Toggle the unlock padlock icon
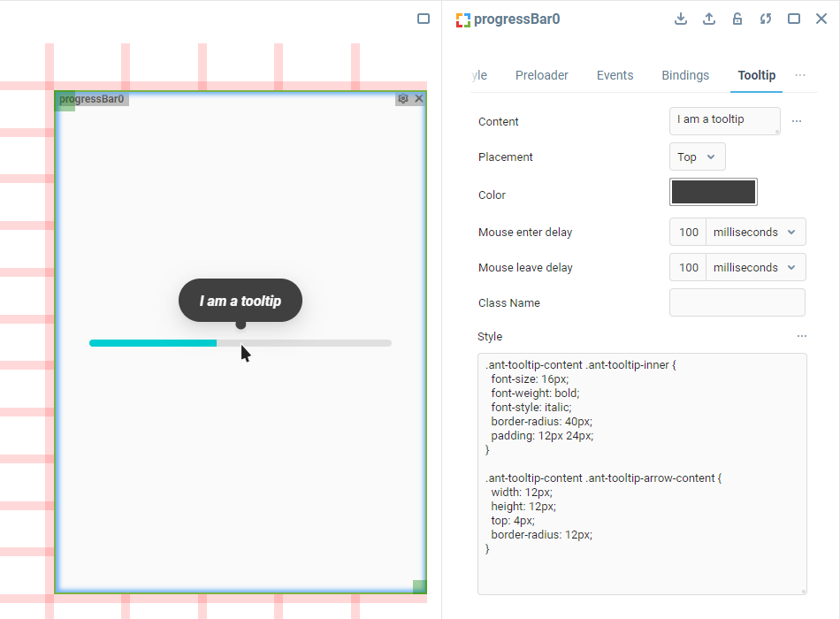The width and height of the screenshot is (840, 619). [737, 19]
